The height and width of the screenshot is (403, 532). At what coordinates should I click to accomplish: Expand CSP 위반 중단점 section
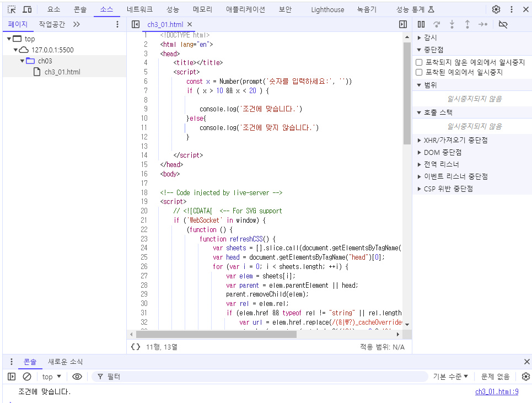pos(420,189)
